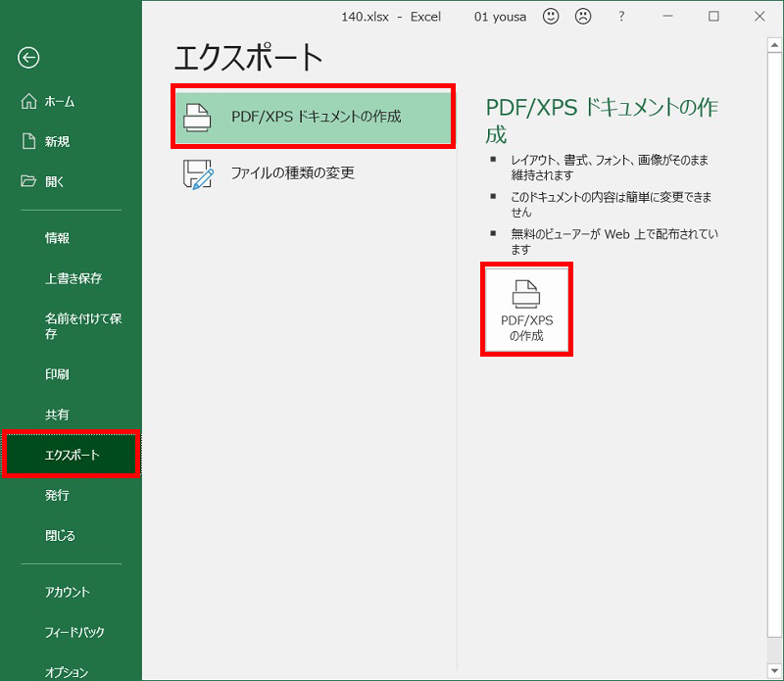This screenshot has width=784, height=681.
Task: Click the scrollbar down arrow
Action: [x=774, y=670]
